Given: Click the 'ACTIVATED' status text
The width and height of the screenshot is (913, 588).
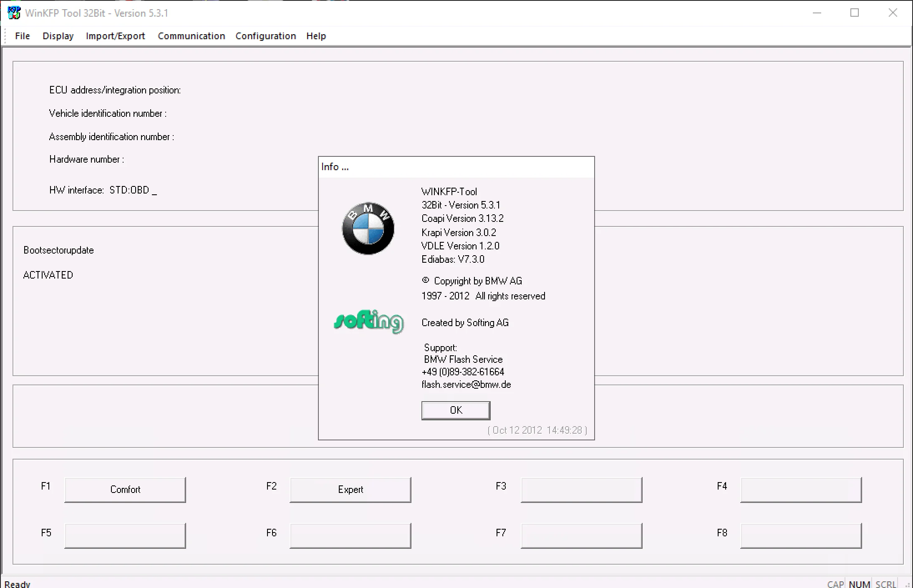Looking at the screenshot, I should coord(48,275).
